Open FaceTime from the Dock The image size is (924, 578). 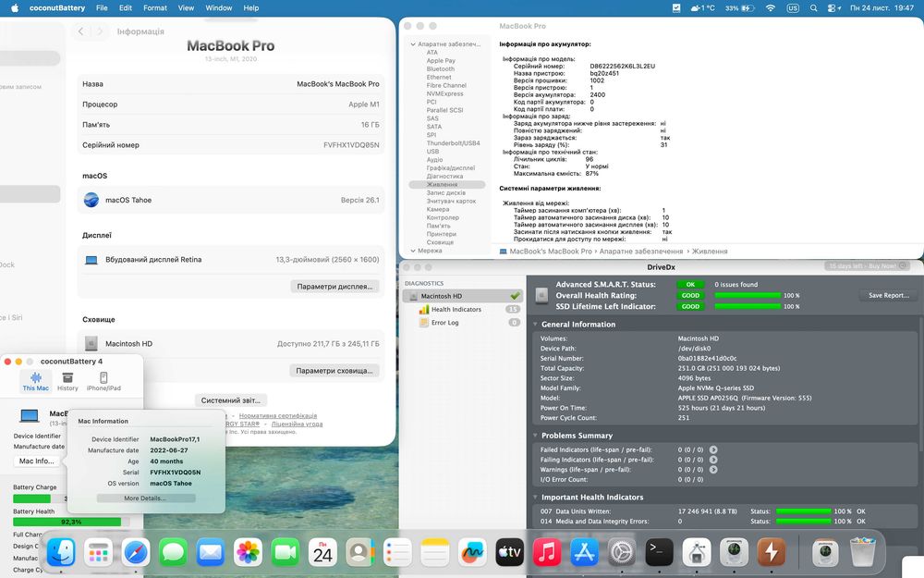pos(286,553)
